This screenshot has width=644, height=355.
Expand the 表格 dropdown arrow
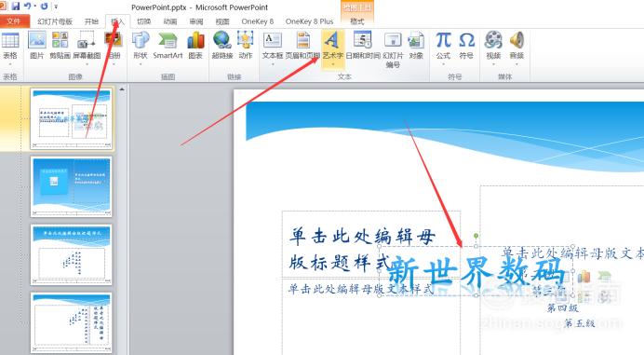(10, 64)
